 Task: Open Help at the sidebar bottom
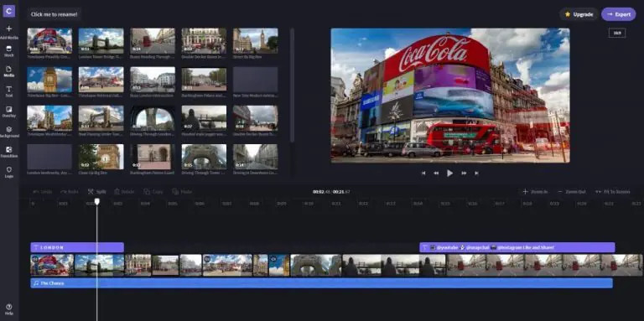pyautogui.click(x=9, y=309)
